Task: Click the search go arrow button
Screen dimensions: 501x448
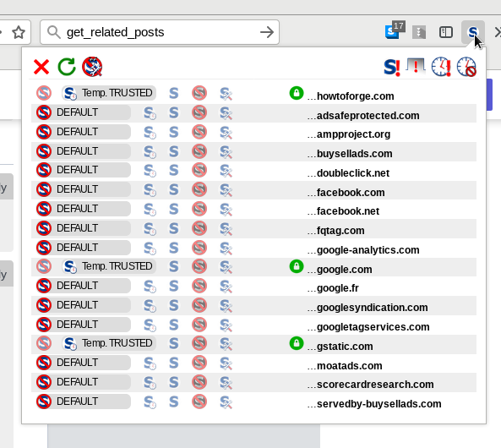Action: 267,32
